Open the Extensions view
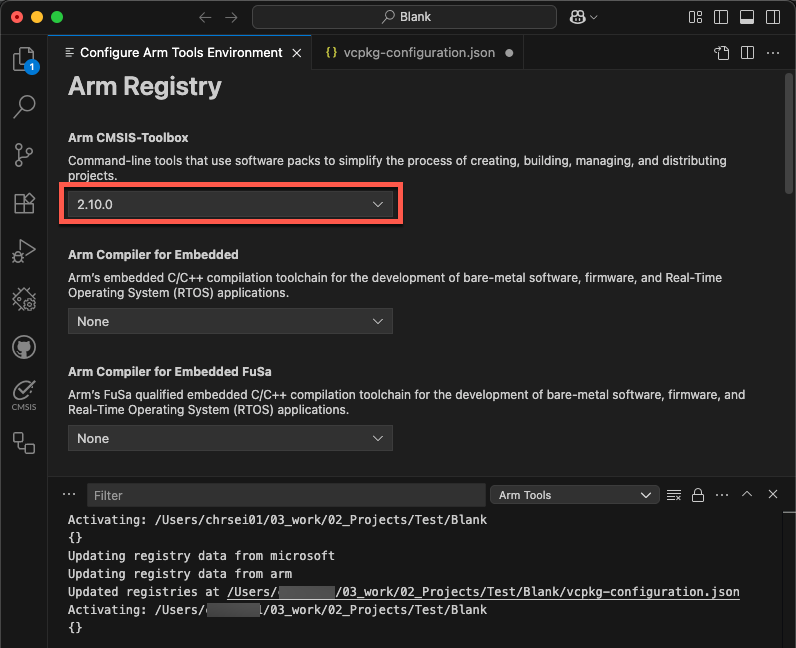The width and height of the screenshot is (796, 648). point(24,203)
